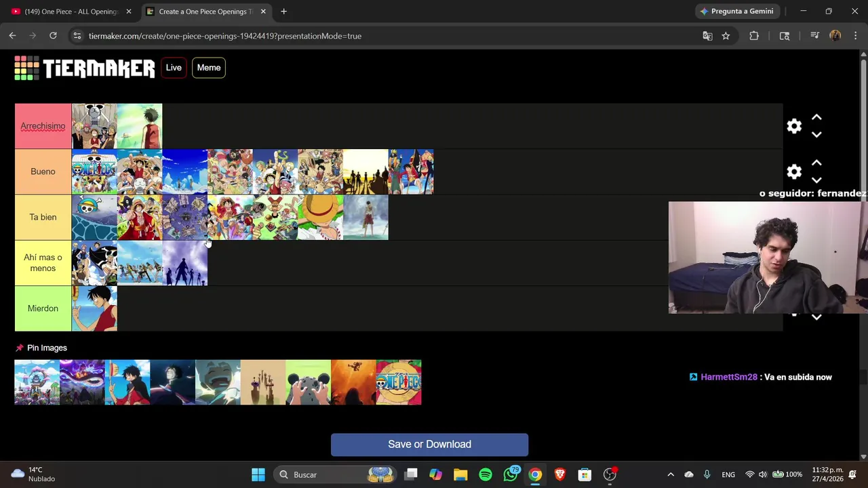The width and height of the screenshot is (868, 488).
Task: Select green-field thumbnail in Arrechisimo row
Action: (x=140, y=126)
